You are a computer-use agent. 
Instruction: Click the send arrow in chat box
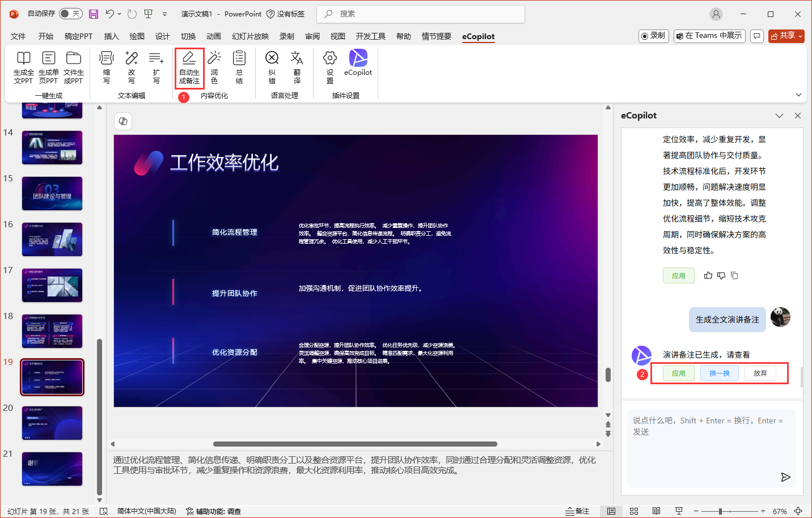[x=786, y=477]
